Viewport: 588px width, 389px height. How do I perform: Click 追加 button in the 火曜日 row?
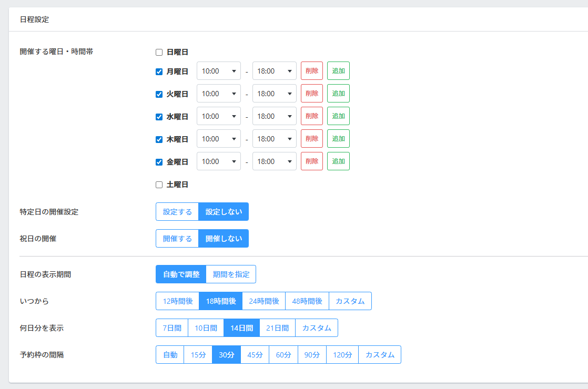tap(338, 94)
